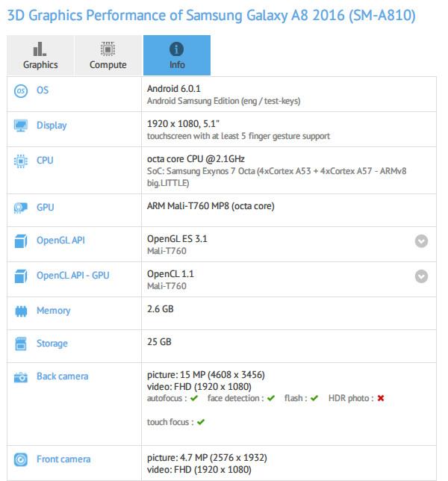Click the Samsung Exynos 7 Octa SoC text
448x481 pixels.
(x=276, y=177)
